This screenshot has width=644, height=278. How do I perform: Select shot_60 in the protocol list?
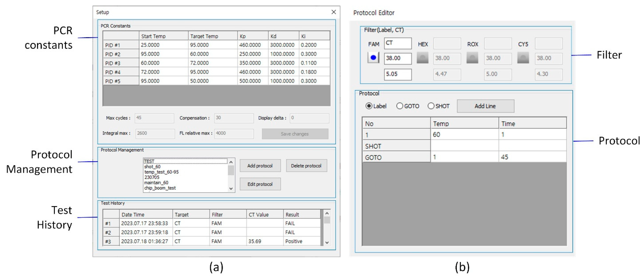(153, 167)
